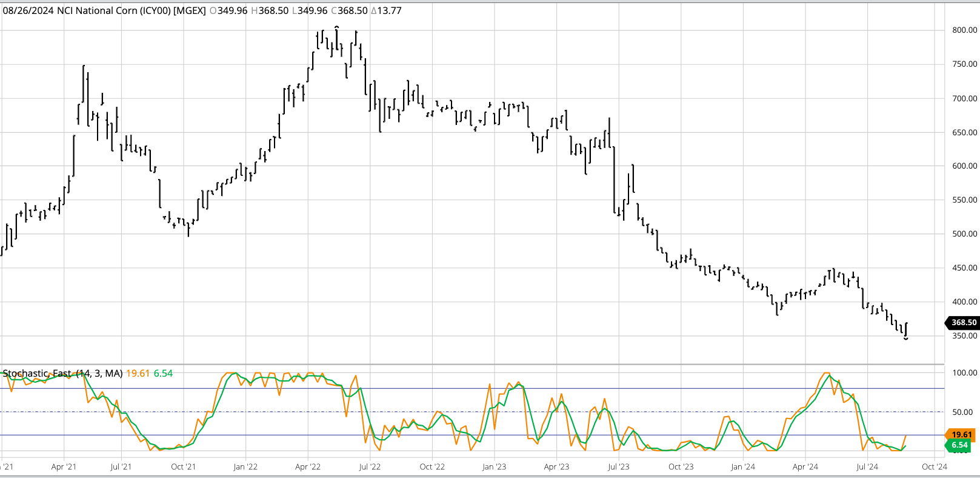Viewport: 980px width, 478px height.
Task: Select the Jan '24 date axis label
Action: [742, 467]
